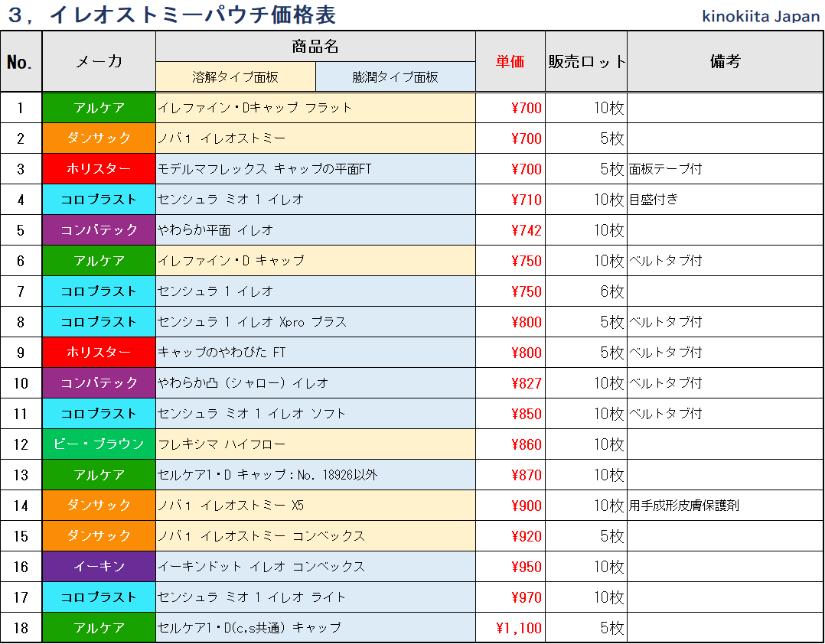Viewport: 825px width, 644px height.
Task: Click the コンバテック maker cell in row 5
Action: pos(99,229)
